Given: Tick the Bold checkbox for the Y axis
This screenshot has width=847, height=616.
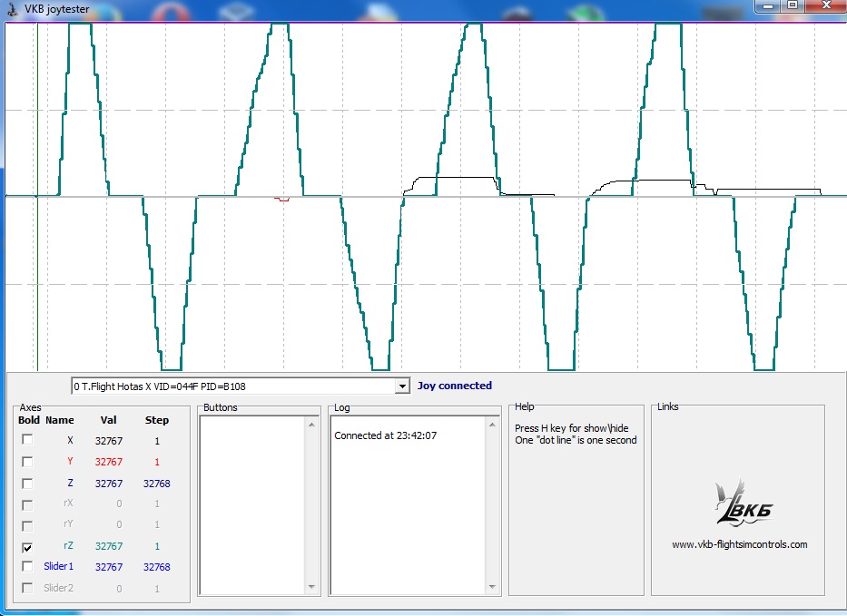Looking at the screenshot, I should 27,462.
